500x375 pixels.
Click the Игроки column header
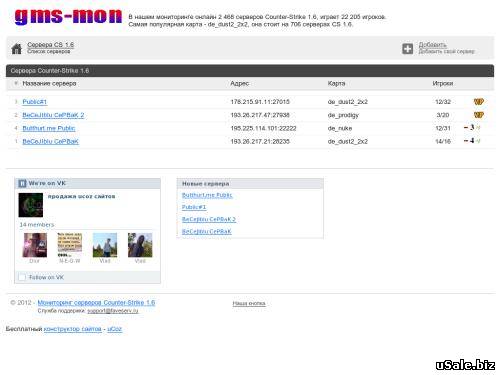(443, 83)
